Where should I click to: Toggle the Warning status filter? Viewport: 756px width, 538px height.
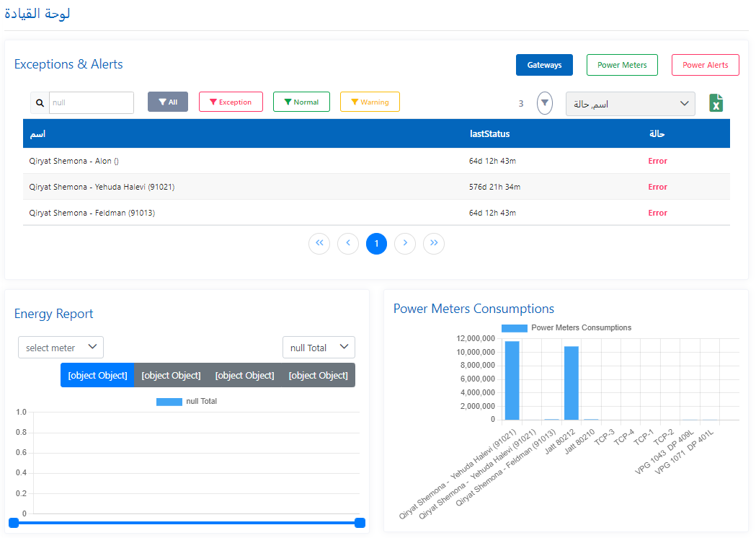[x=370, y=102]
